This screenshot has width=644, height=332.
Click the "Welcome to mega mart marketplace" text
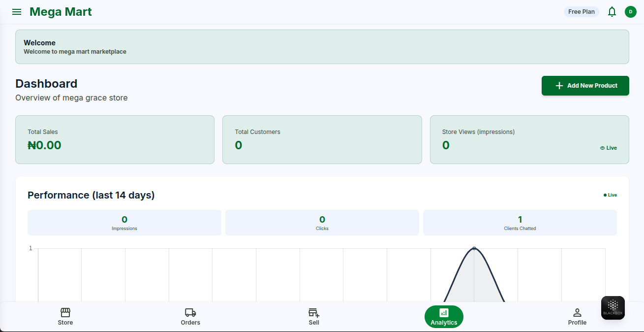[75, 52]
